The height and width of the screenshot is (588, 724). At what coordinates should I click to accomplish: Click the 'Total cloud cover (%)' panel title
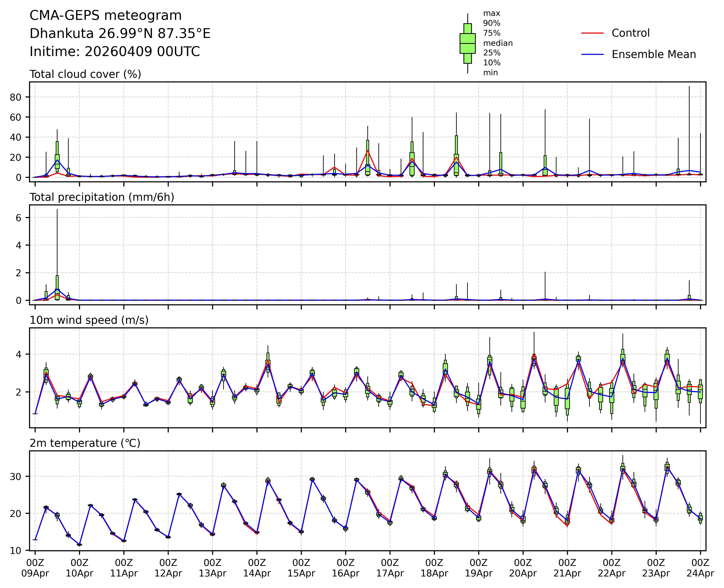85,74
